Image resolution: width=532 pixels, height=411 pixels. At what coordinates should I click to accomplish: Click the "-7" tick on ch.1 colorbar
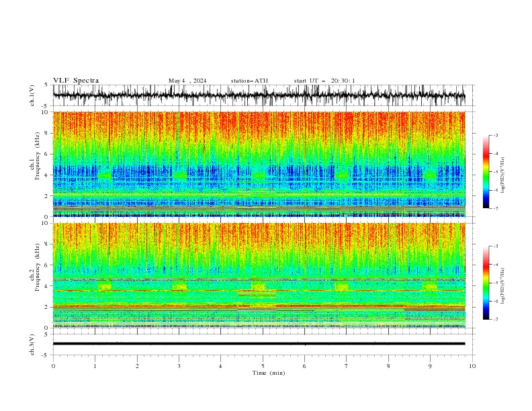coord(496,208)
